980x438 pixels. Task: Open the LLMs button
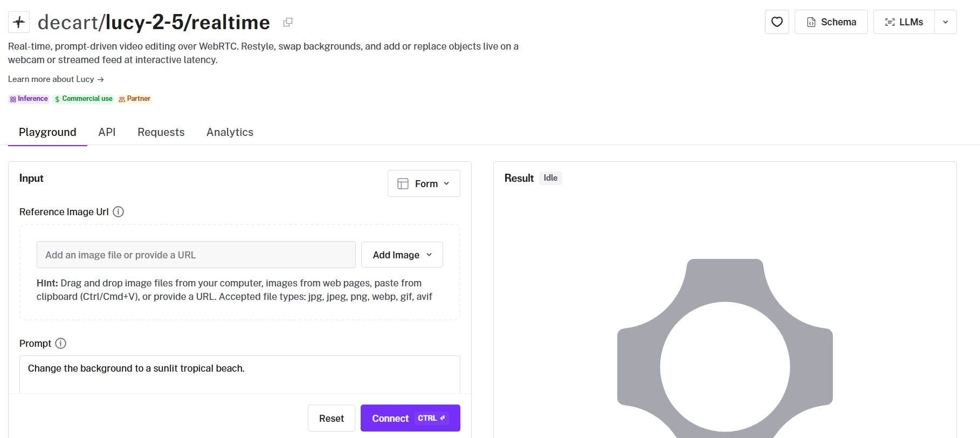pos(904,22)
